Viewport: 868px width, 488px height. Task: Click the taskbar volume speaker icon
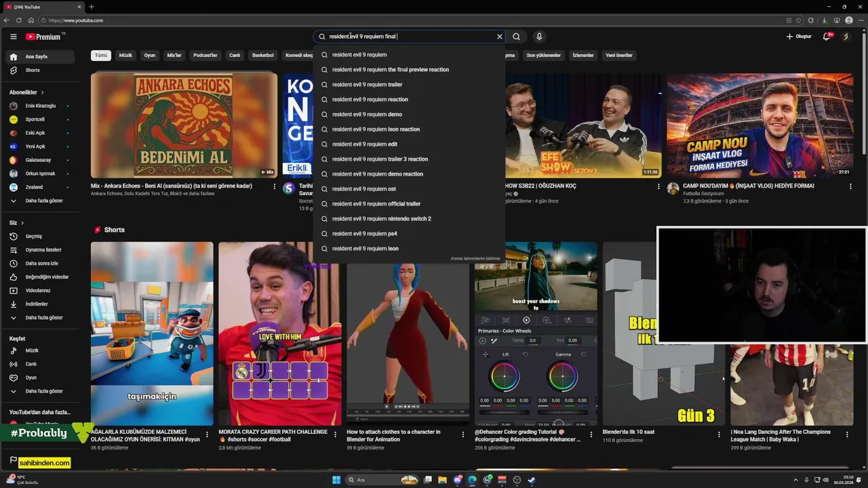pyautogui.click(x=827, y=480)
